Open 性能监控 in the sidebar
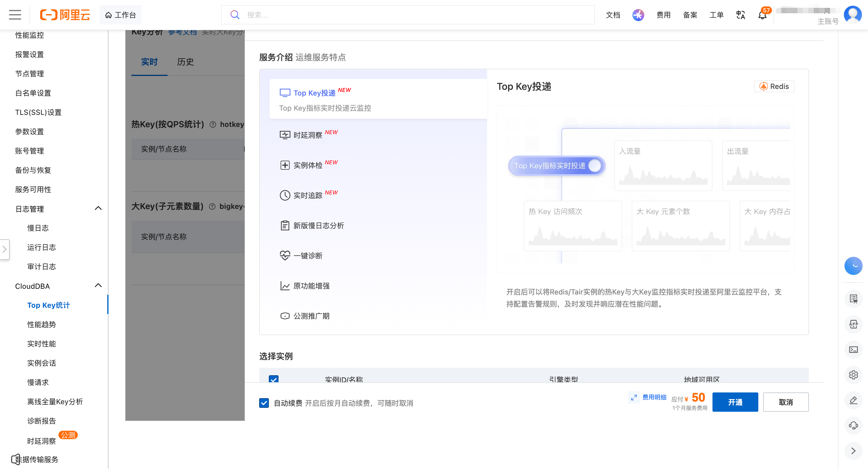868x469 pixels. [x=30, y=35]
